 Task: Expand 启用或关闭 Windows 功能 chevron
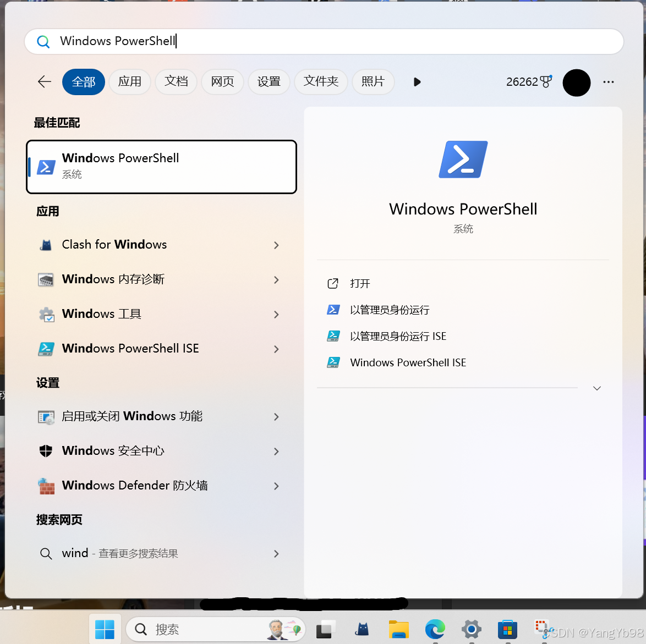tap(276, 417)
